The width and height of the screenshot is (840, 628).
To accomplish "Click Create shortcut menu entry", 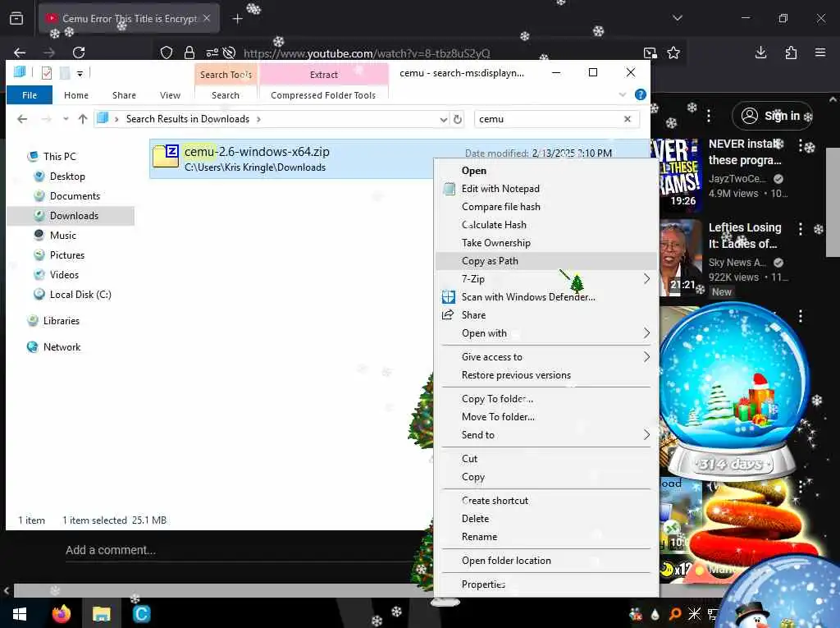I will pos(546,501).
